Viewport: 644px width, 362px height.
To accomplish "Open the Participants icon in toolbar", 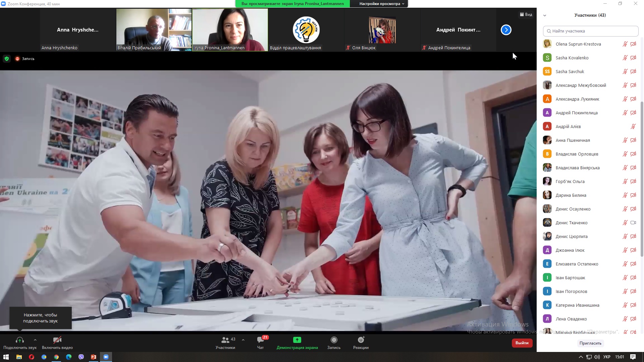I will click(225, 340).
